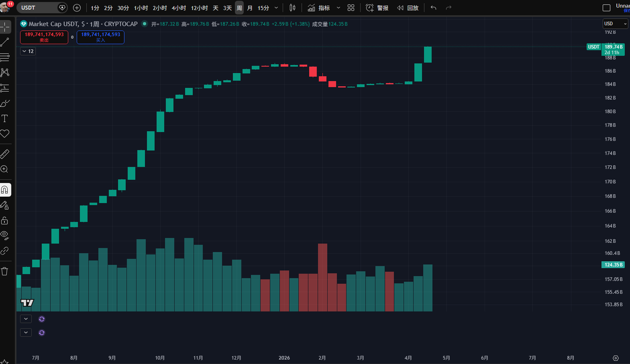Activate the zoom in tool
This screenshot has height=364, width=630.
click(5, 169)
